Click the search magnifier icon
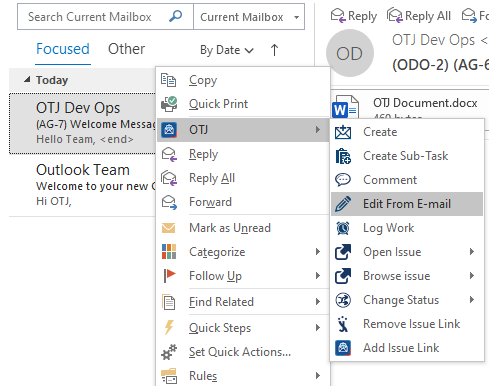The width and height of the screenshot is (489, 386). 175,16
